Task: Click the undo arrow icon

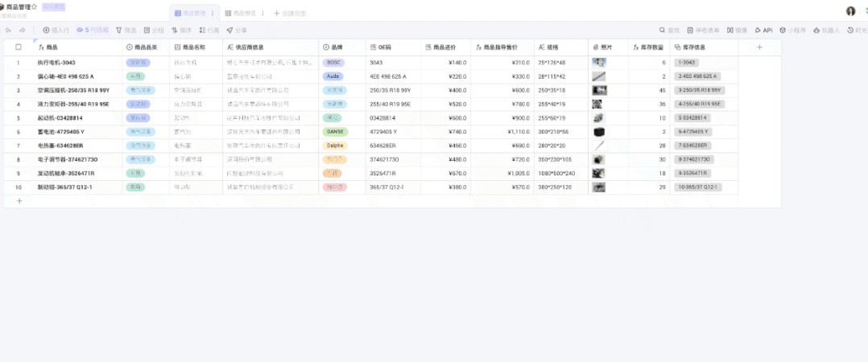Action: tap(9, 30)
